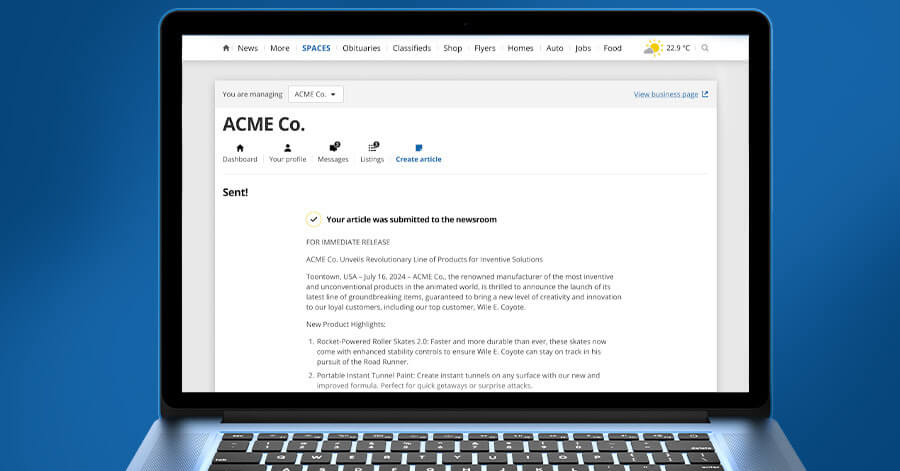
Task: Click the 'ACME Co. Unveils Revolutionary Line' headline
Action: [x=424, y=259]
